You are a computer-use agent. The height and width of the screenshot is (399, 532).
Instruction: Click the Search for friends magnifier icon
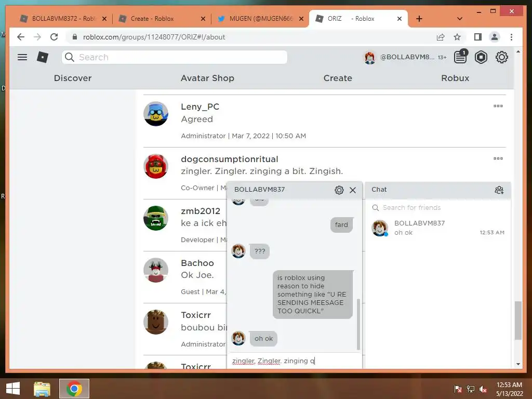point(375,208)
